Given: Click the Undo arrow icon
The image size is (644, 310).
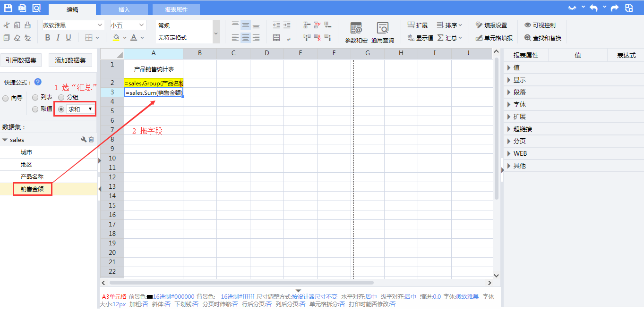Looking at the screenshot, I should pos(593,8).
